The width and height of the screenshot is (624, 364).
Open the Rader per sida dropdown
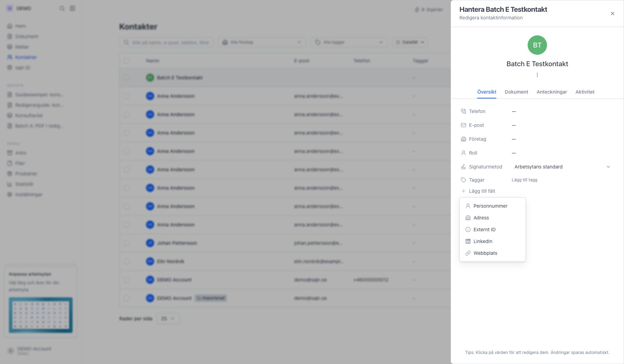[168, 319]
